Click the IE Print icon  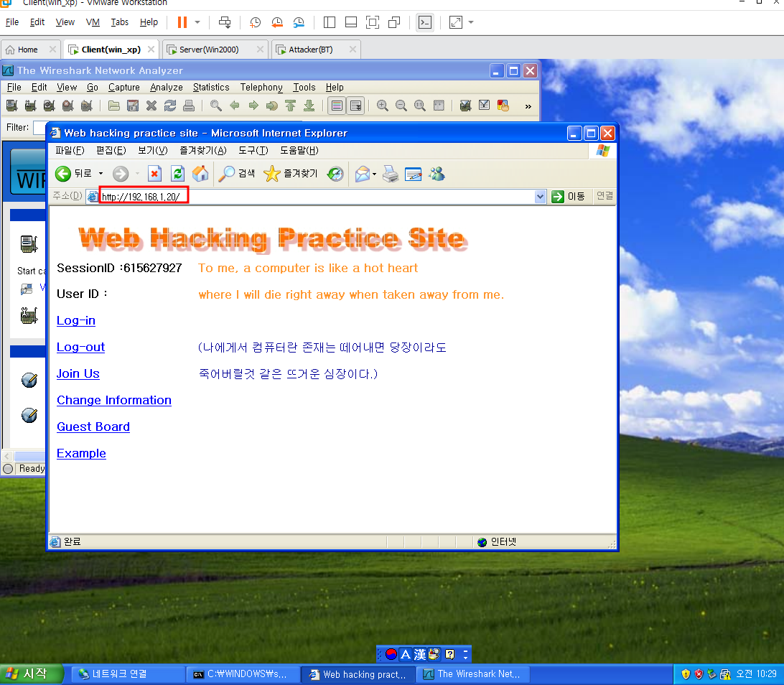tap(391, 174)
